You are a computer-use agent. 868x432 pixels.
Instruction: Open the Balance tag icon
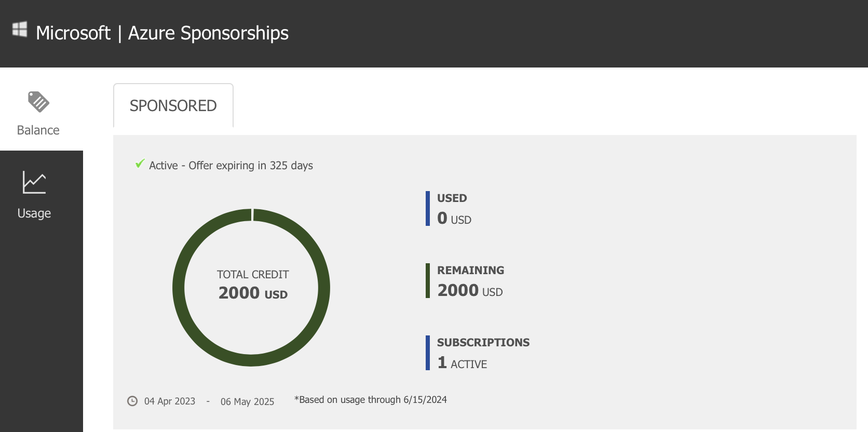point(38,102)
